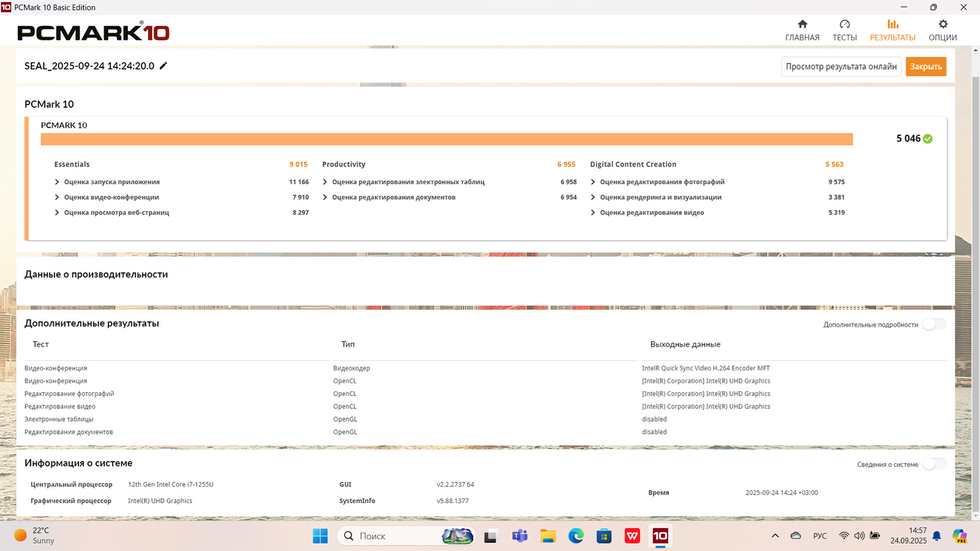Switch to the ТЕСТЫ tab
Image resolution: width=980 pixels, height=551 pixels.
(x=844, y=31)
